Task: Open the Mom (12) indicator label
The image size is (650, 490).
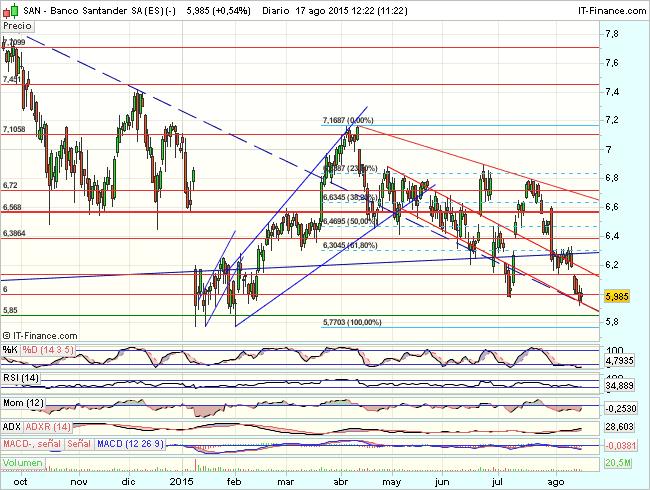Action: [23, 403]
